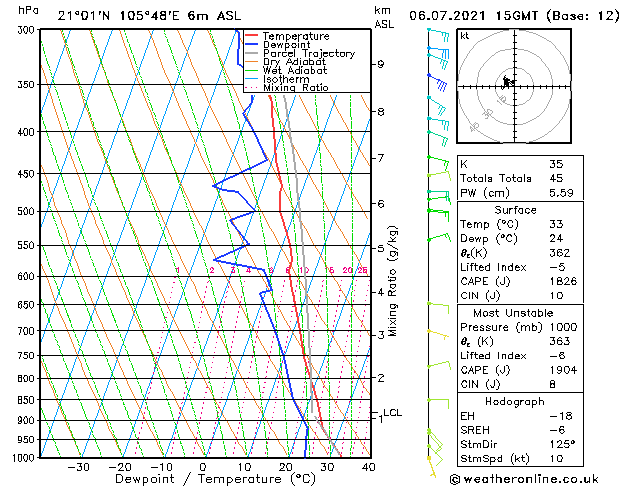Click the 'Hodograph' section heading in table
This screenshot has width=629, height=486.
tap(514, 402)
